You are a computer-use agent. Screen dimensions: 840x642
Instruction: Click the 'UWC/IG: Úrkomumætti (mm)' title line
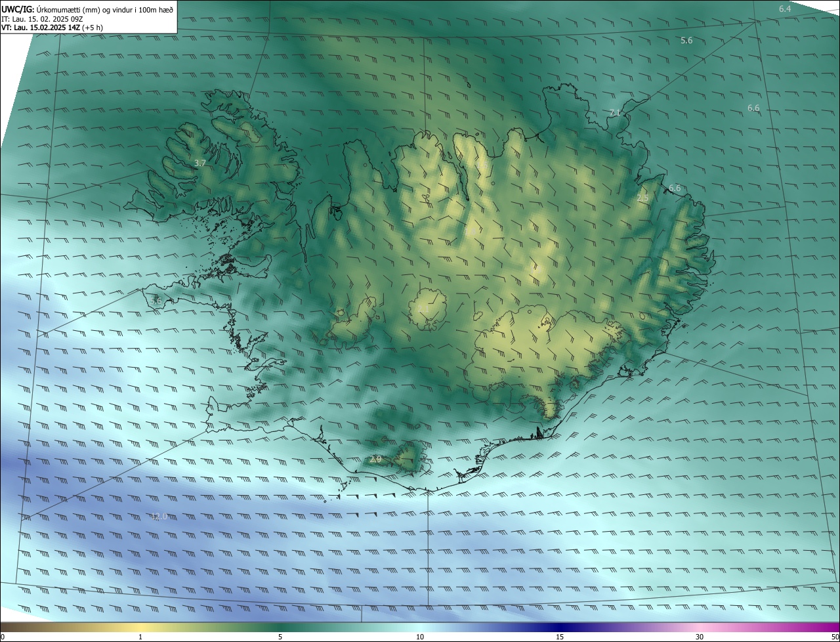click(87, 9)
